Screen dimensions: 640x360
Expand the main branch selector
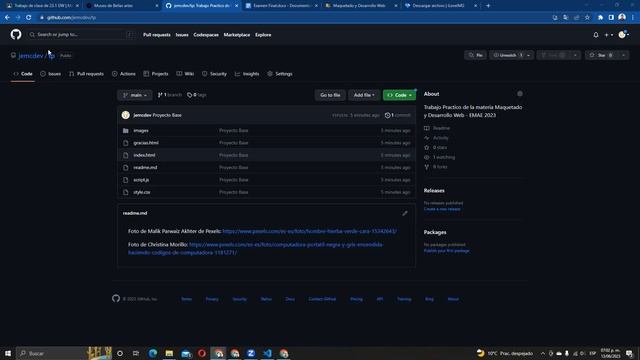pos(135,95)
